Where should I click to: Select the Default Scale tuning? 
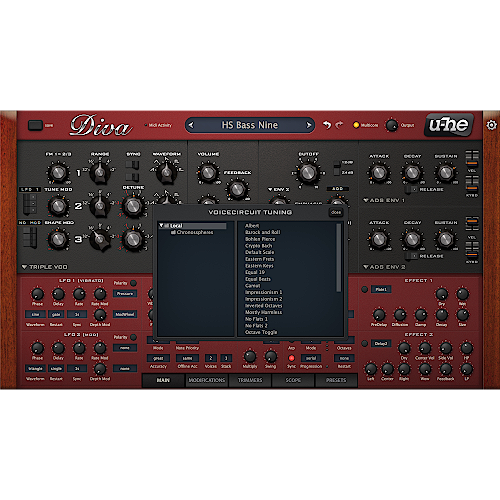[x=259, y=252]
